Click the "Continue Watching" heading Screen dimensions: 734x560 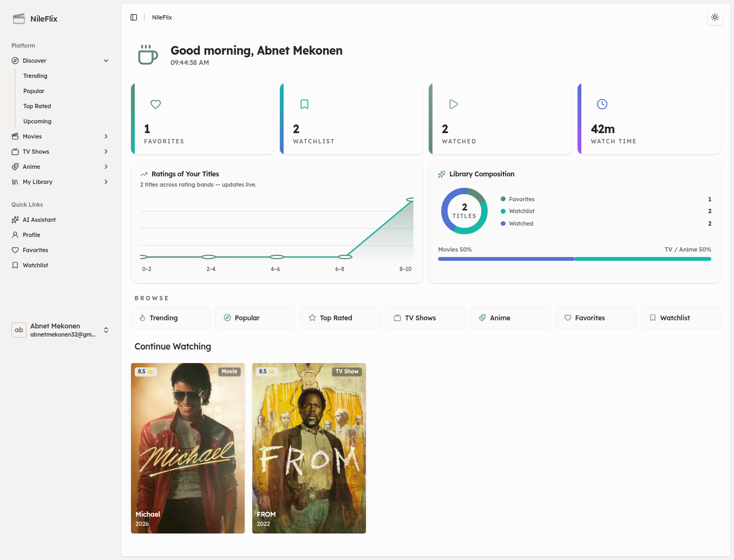click(173, 346)
